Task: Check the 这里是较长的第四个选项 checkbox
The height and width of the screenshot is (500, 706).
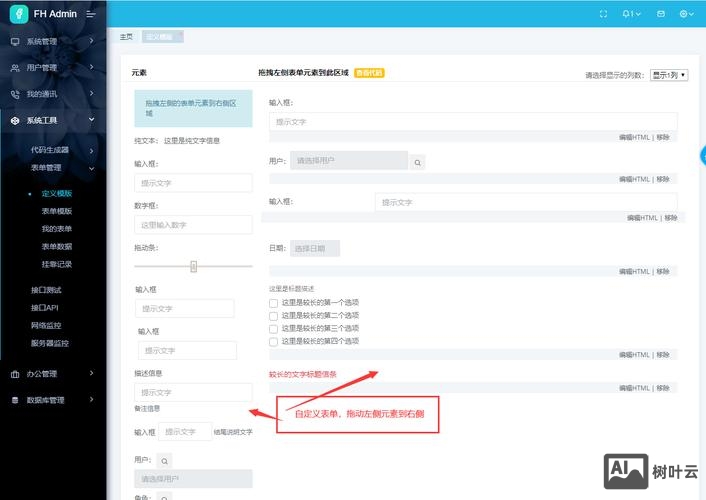Action: pos(273,342)
